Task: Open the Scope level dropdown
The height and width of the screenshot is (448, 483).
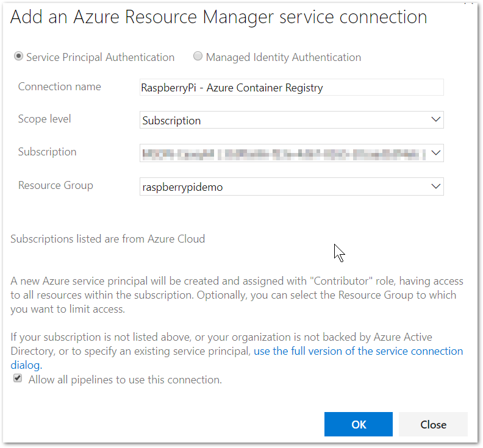Action: (x=292, y=120)
